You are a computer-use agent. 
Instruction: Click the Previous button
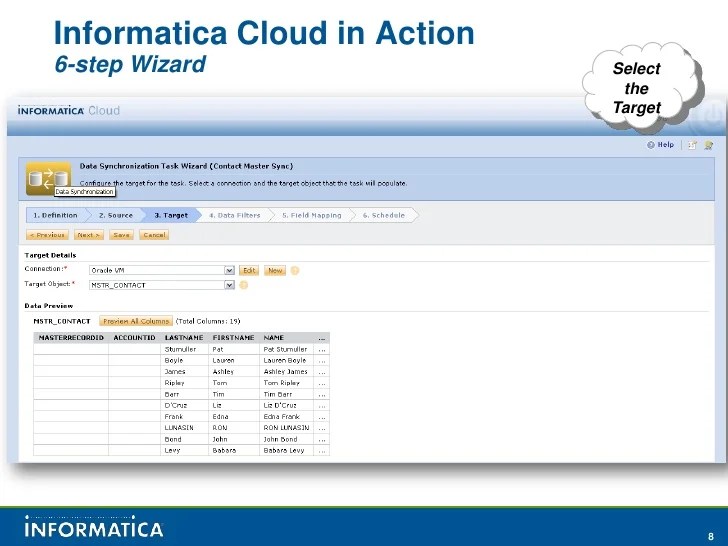[47, 235]
